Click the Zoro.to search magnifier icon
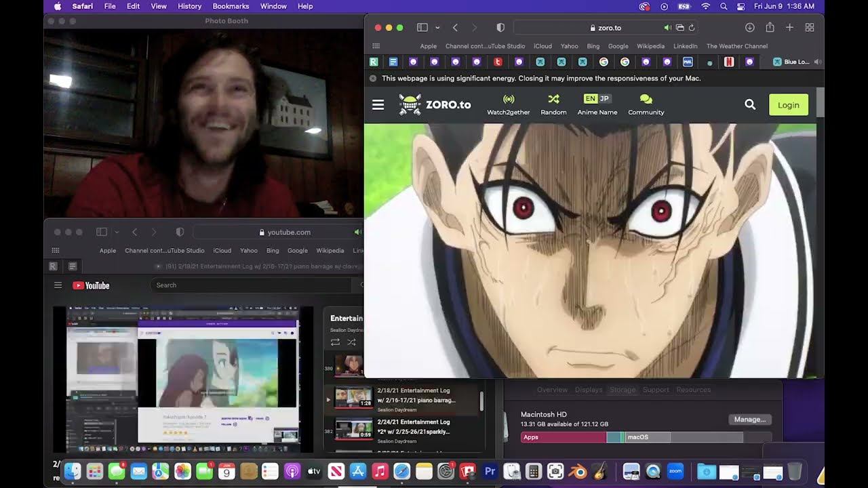 [750, 104]
